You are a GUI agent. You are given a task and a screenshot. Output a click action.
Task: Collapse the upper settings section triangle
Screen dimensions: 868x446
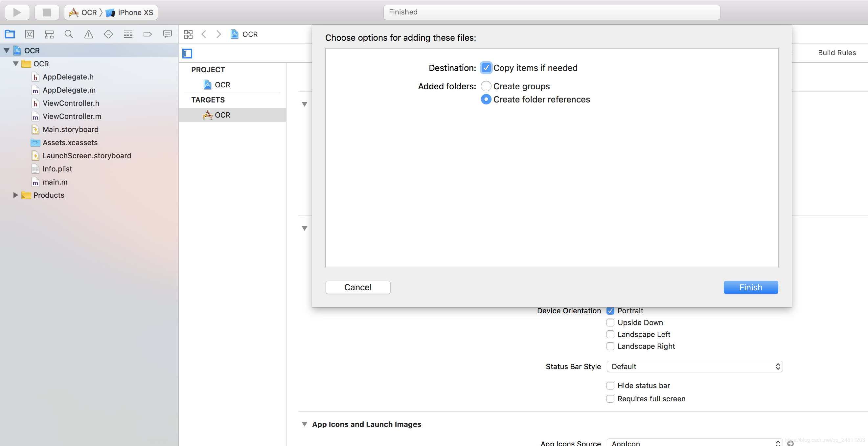[x=304, y=104]
